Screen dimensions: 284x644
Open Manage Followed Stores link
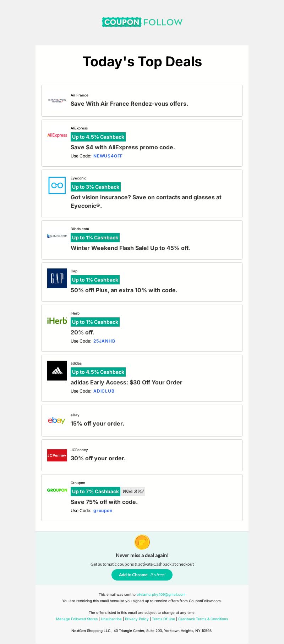[x=77, y=619]
